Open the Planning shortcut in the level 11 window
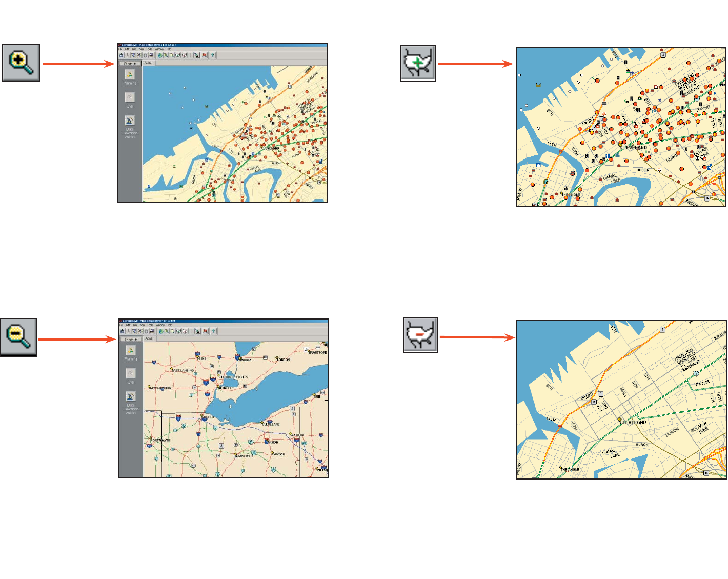 130,76
